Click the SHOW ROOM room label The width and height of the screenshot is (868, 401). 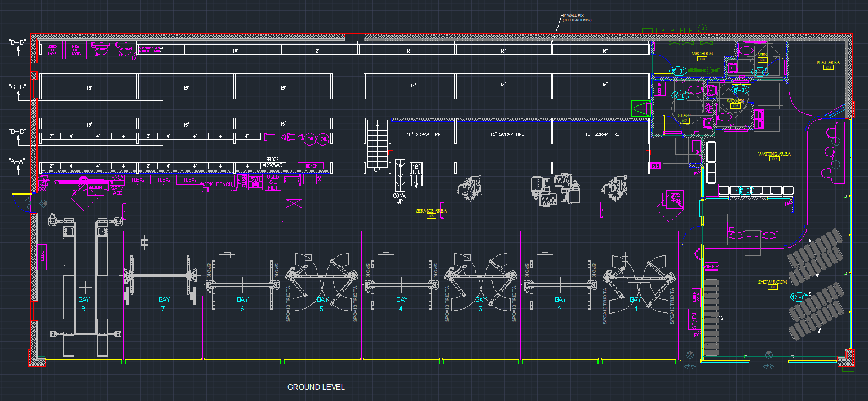pos(772,282)
